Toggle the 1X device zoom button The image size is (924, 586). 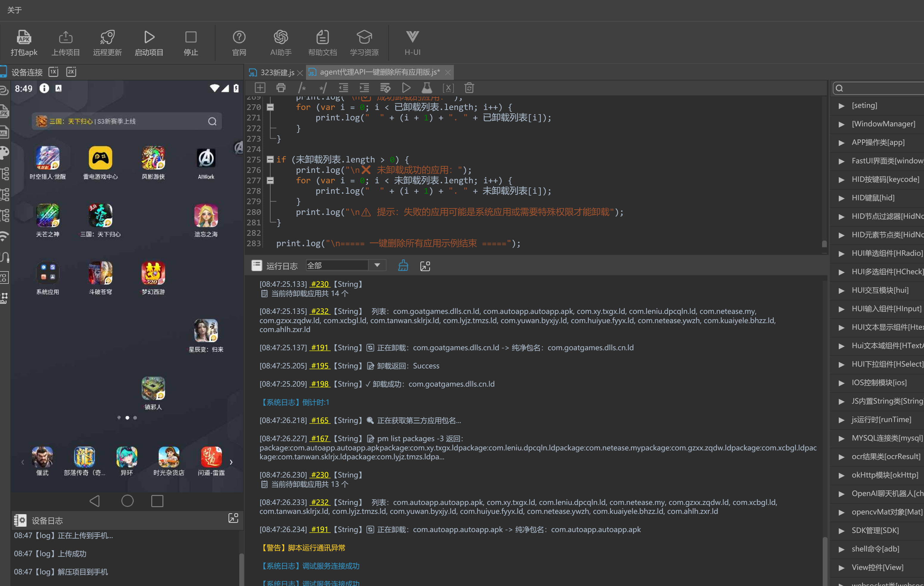click(53, 72)
